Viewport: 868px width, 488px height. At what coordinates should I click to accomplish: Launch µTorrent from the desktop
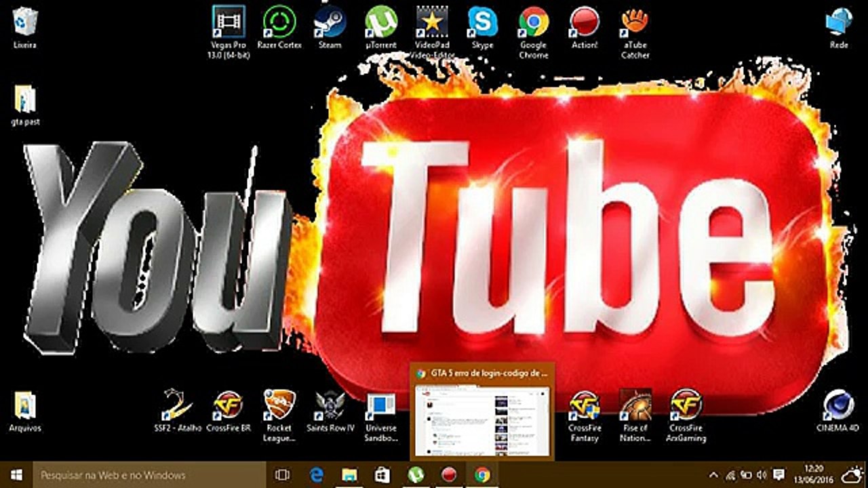(381, 28)
